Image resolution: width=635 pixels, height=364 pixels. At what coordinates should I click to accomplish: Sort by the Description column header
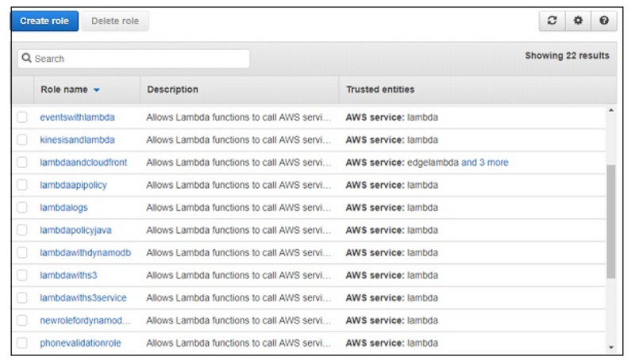click(x=172, y=90)
